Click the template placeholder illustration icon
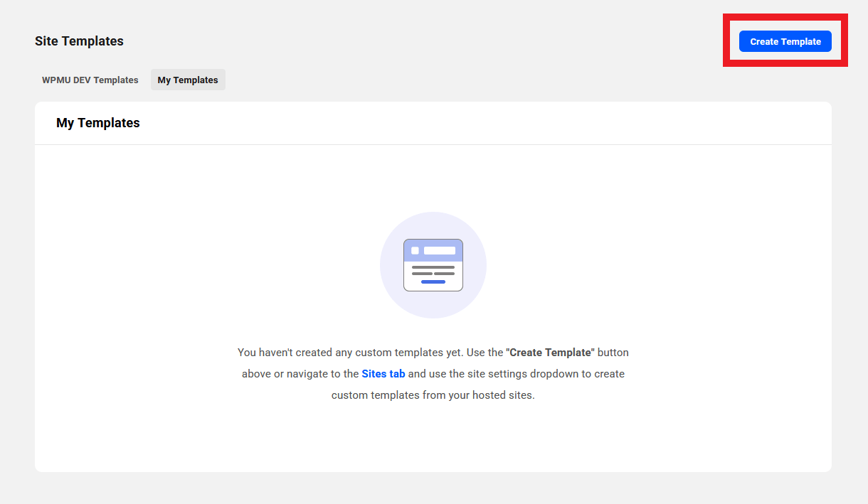The image size is (868, 504). 433,265
